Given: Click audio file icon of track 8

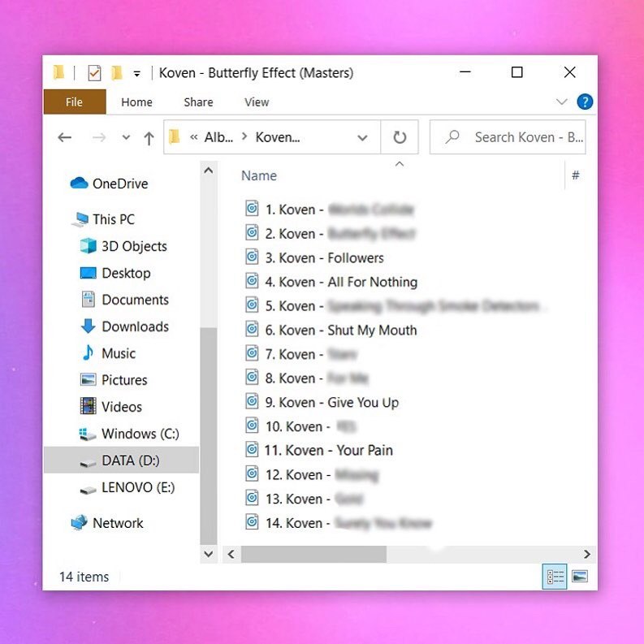Looking at the screenshot, I should (252, 377).
